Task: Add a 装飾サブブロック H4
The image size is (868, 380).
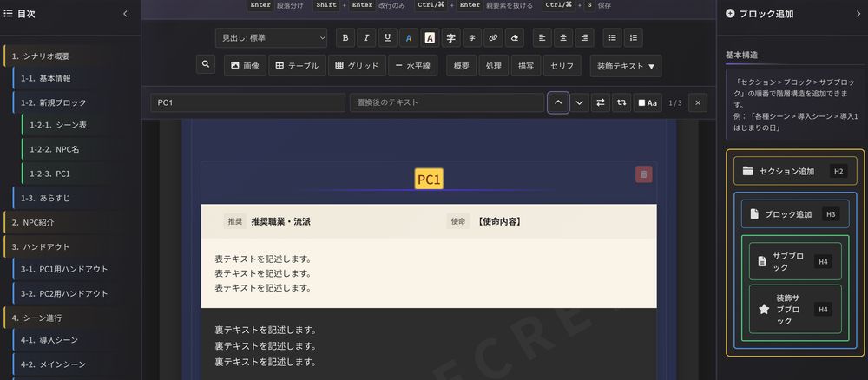Action: point(795,309)
